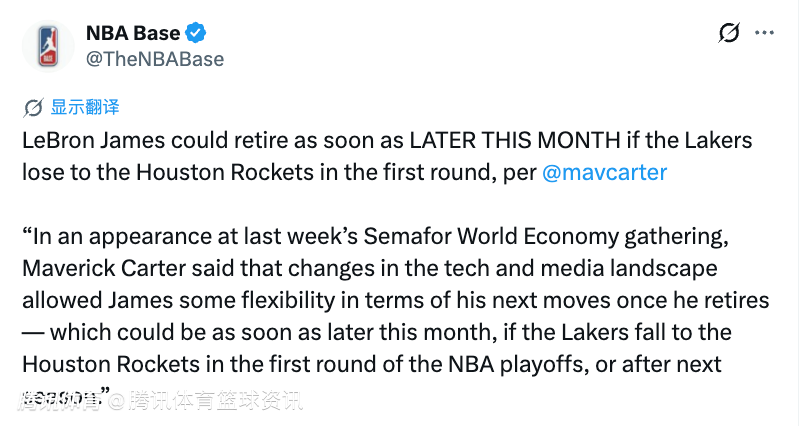Click the NBA Base profile avatar
Image resolution: width=804 pixels, height=426 pixels.
[x=47, y=45]
